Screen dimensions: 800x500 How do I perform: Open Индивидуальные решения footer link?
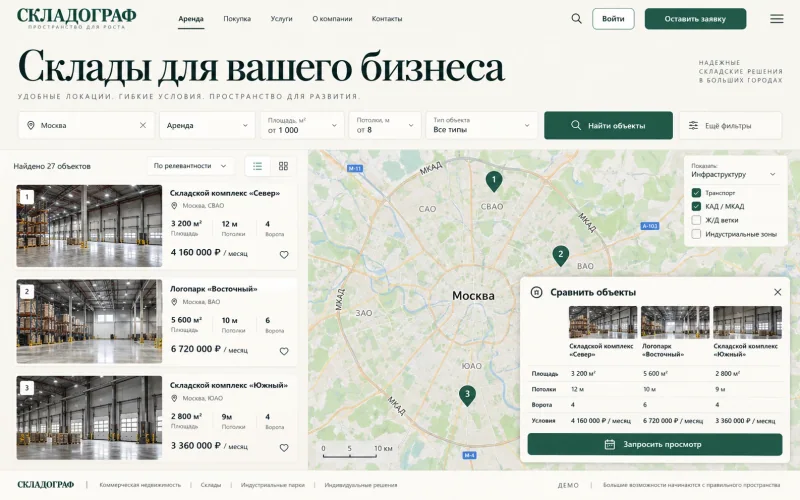click(361, 485)
